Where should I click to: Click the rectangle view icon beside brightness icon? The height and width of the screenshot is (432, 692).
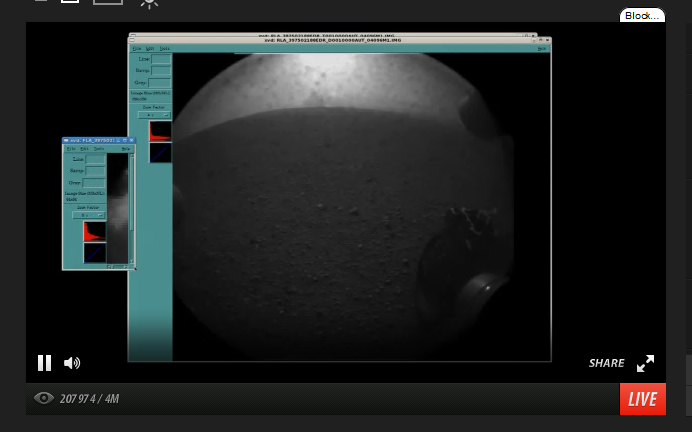point(108,3)
